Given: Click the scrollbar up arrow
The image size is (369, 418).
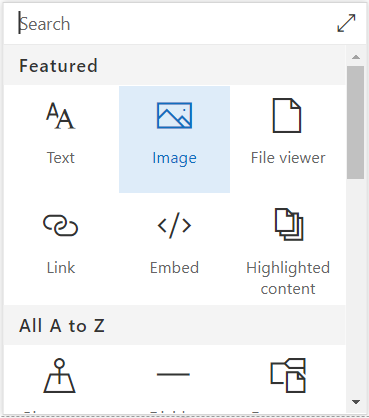Looking at the screenshot, I should pos(356,57).
